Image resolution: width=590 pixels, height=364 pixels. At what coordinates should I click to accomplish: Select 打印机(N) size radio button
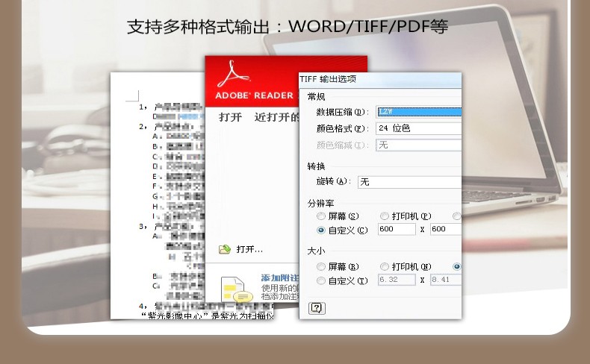point(384,267)
